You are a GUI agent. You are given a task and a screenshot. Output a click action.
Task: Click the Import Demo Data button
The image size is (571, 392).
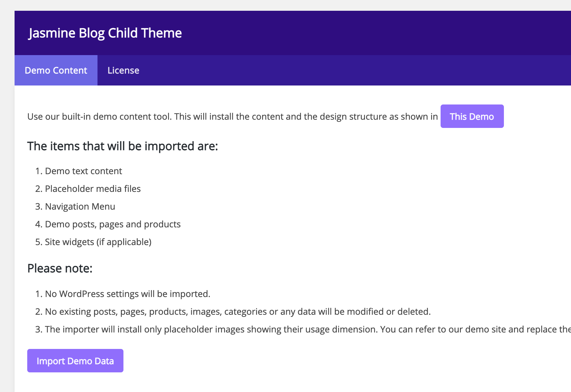click(75, 361)
